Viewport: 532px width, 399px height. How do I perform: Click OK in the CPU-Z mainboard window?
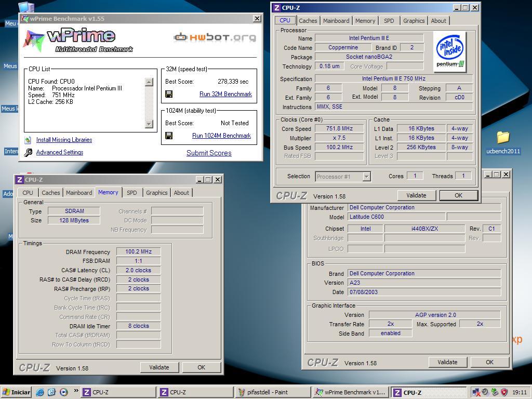coord(489,362)
